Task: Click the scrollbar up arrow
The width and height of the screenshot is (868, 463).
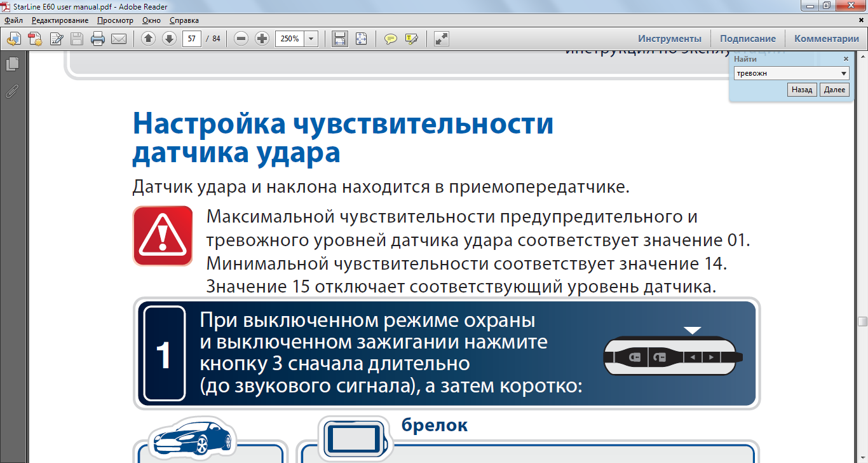Action: [862, 56]
